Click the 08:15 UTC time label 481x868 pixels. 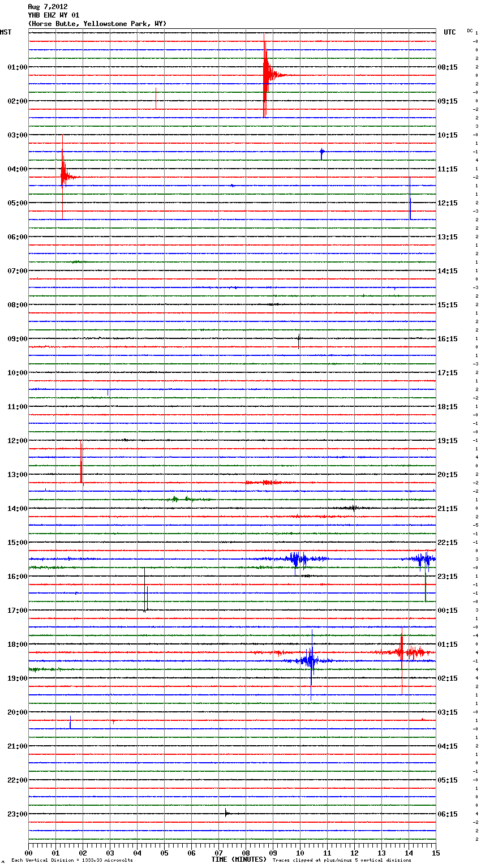[448, 67]
